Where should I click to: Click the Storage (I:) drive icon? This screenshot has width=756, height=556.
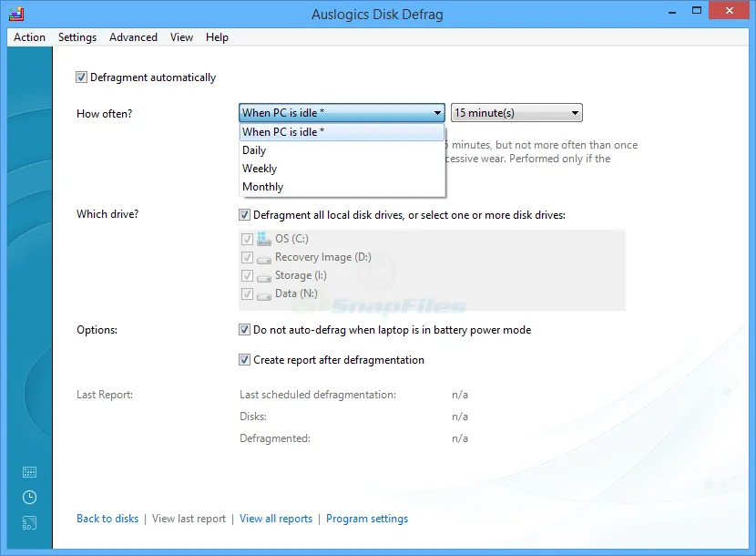pyautogui.click(x=264, y=278)
